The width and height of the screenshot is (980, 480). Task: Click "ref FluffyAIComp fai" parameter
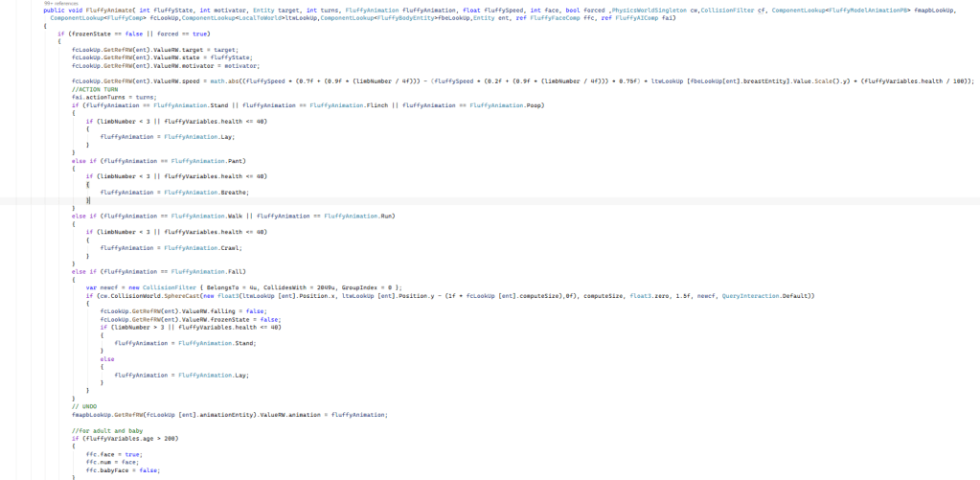tap(637, 18)
